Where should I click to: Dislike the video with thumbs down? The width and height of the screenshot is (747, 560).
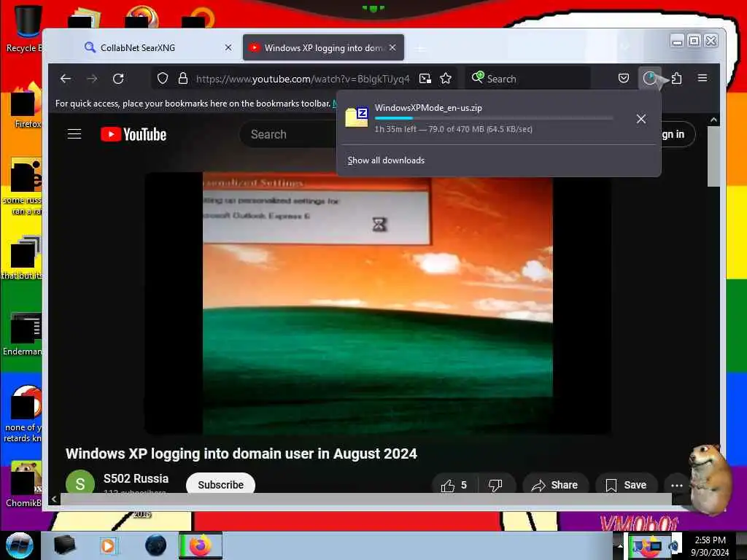495,485
